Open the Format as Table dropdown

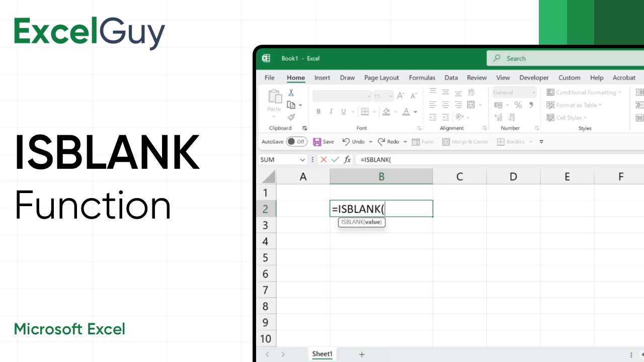pyautogui.click(x=574, y=105)
